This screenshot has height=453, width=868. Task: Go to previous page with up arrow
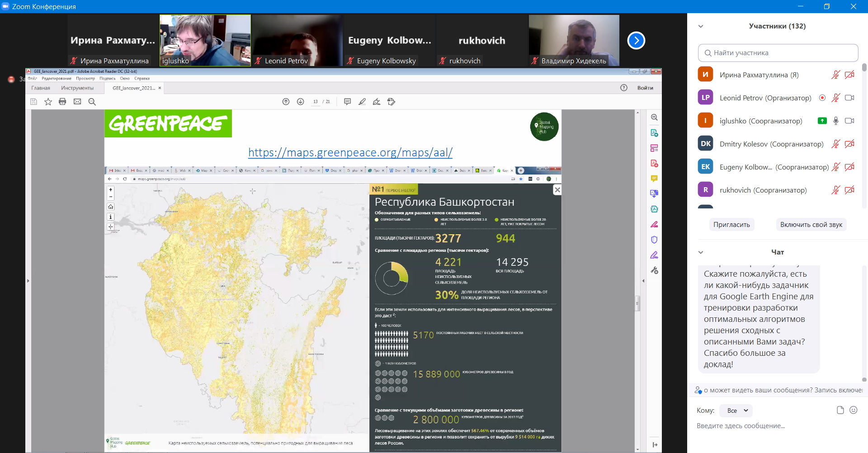[286, 102]
